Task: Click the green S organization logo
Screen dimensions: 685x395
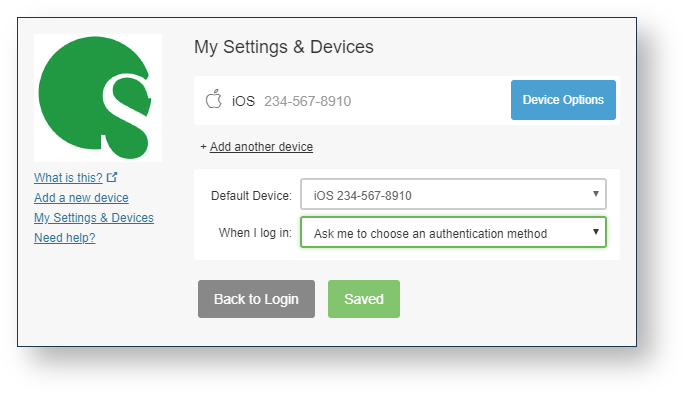Action: pyautogui.click(x=98, y=98)
